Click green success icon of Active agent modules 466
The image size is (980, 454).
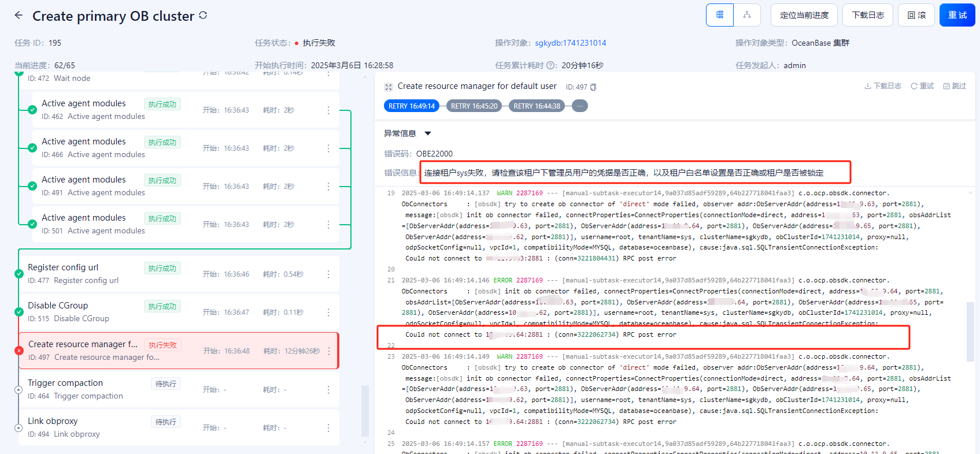[x=32, y=148]
